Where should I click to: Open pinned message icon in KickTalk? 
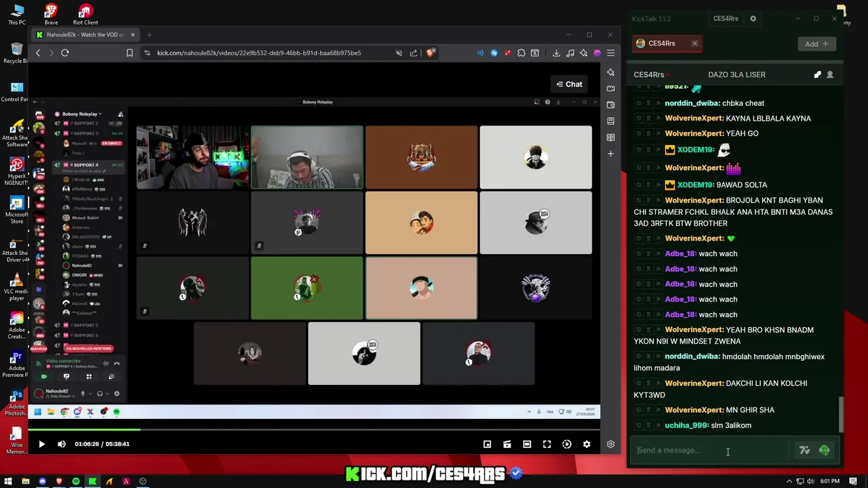(817, 75)
